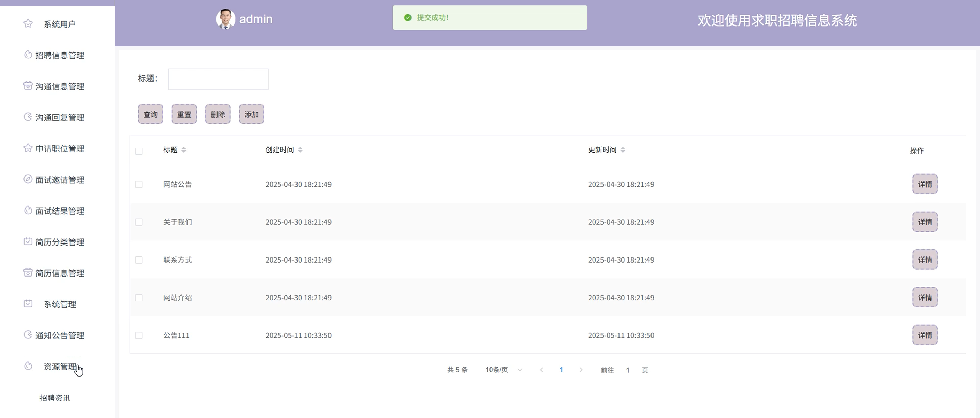Click the icon next to 沟通信息管理
Image resolution: width=980 pixels, height=418 pixels.
[28, 86]
